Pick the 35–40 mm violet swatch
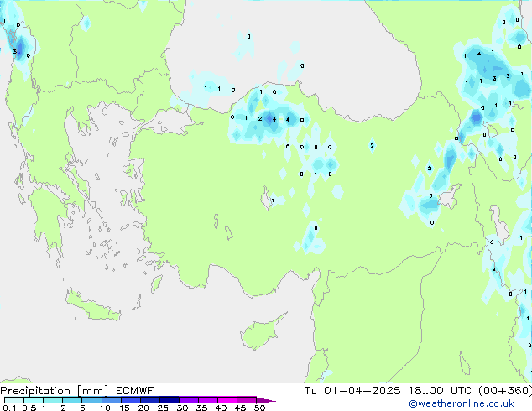The height and width of the screenshot is (411, 532). point(207,400)
